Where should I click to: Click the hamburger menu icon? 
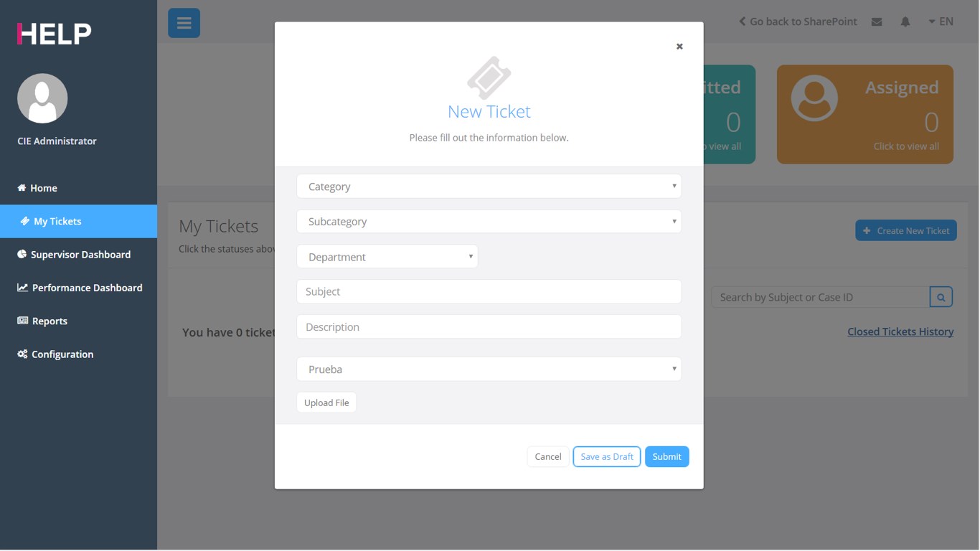[184, 23]
